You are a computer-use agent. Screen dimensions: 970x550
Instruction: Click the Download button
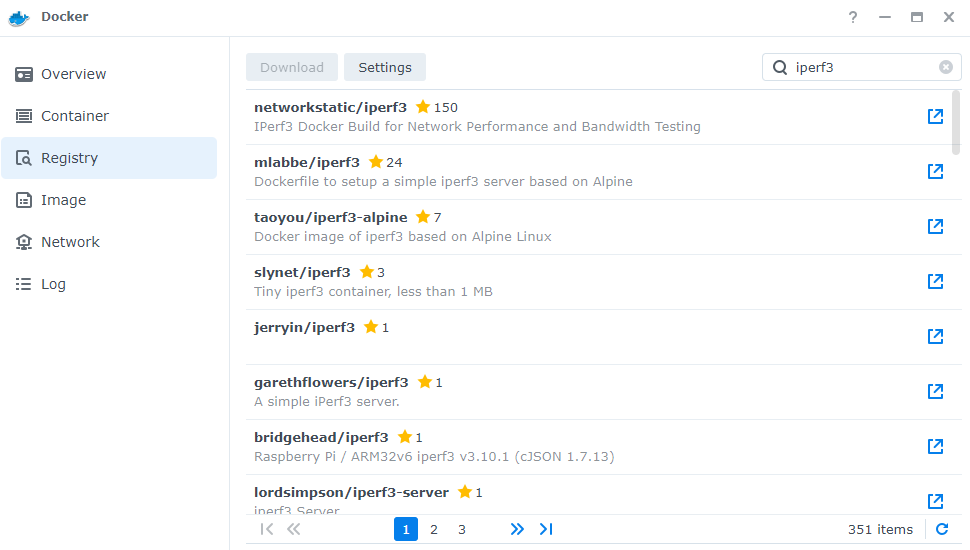(292, 67)
